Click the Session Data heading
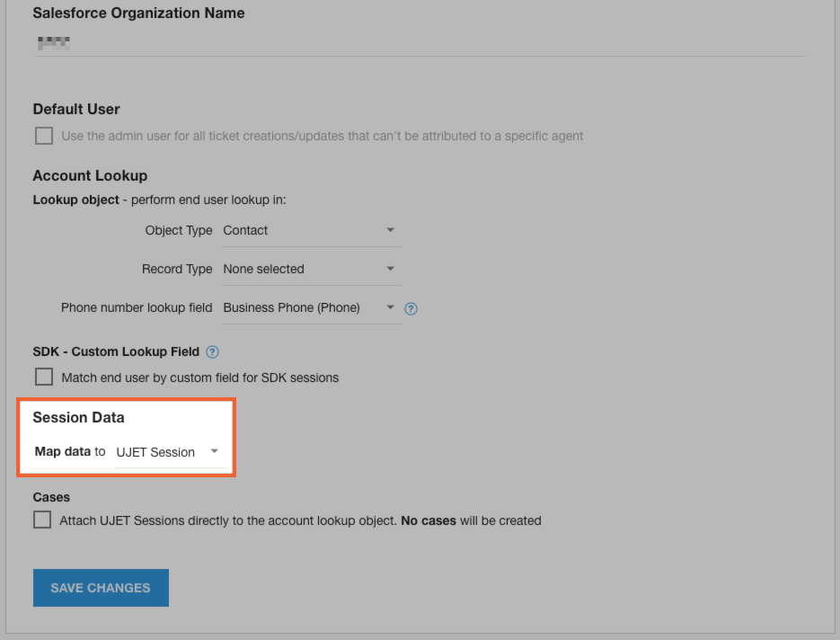 [79, 418]
